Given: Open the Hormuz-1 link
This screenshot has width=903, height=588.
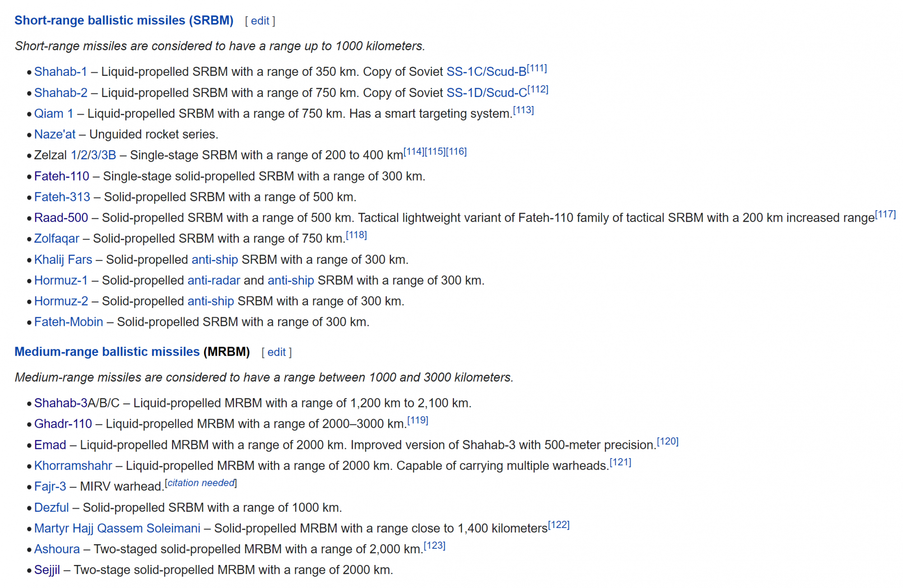Looking at the screenshot, I should tap(61, 280).
